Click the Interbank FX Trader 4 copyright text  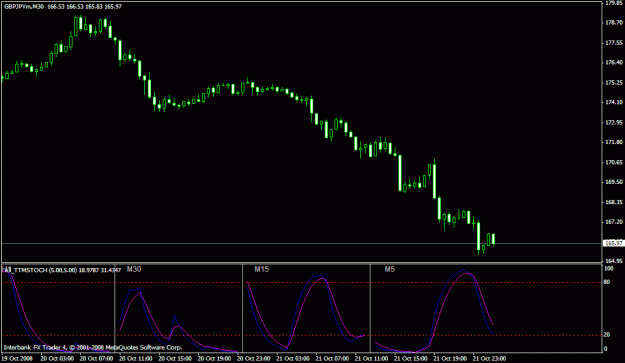pyautogui.click(x=92, y=348)
